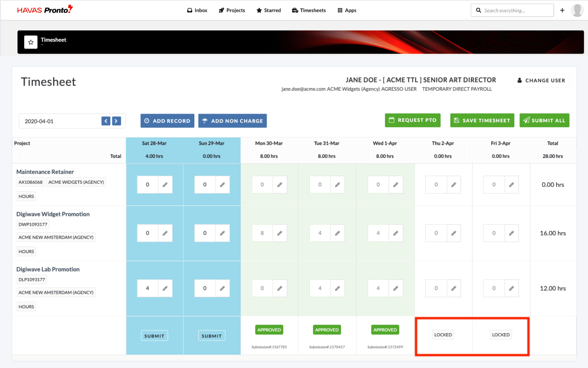Submit the Sat 28-Mar column
The image size is (588, 368).
coord(154,336)
